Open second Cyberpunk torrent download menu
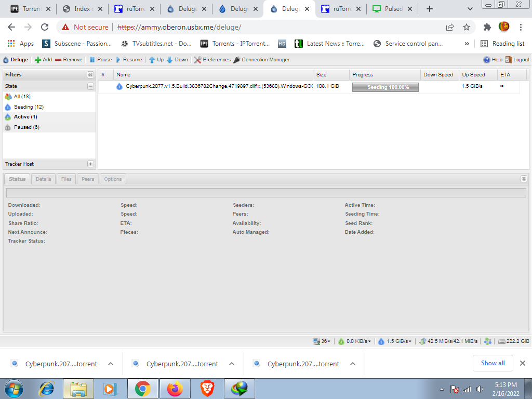This screenshot has width=532, height=399. pyautogui.click(x=232, y=364)
